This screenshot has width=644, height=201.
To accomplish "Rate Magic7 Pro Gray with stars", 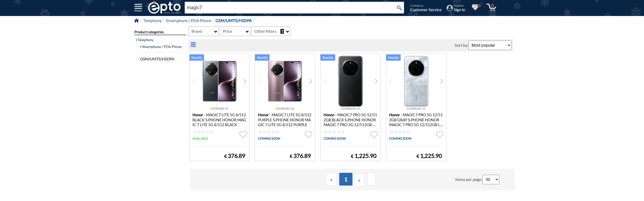I will (400, 132).
